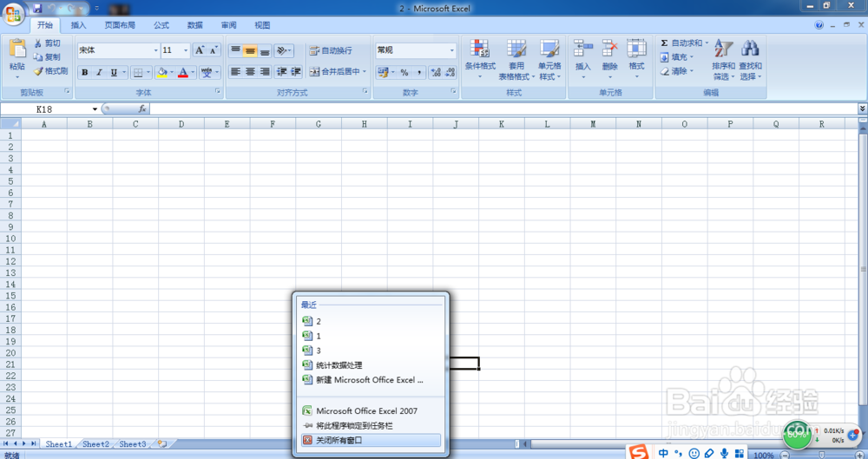
Task: Select the Format Painter (格式刷)
Action: 50,71
